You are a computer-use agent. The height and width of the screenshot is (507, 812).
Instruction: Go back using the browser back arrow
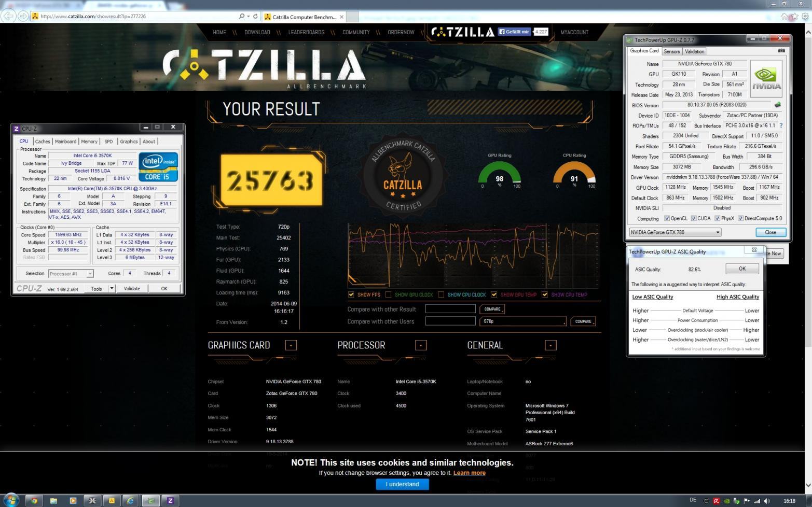8,16
